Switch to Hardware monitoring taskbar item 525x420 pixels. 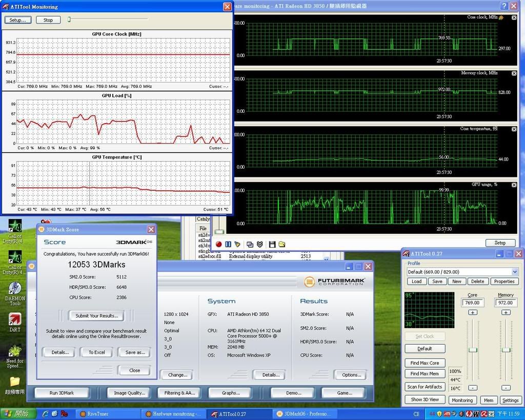pyautogui.click(x=173, y=414)
